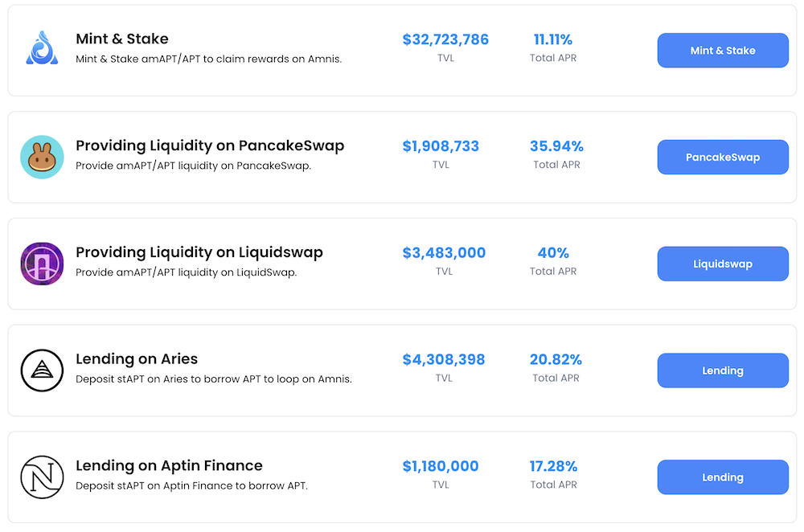Screen dimensions: 804x532
Task: Click the Lending button beside Aries
Action: click(x=722, y=370)
